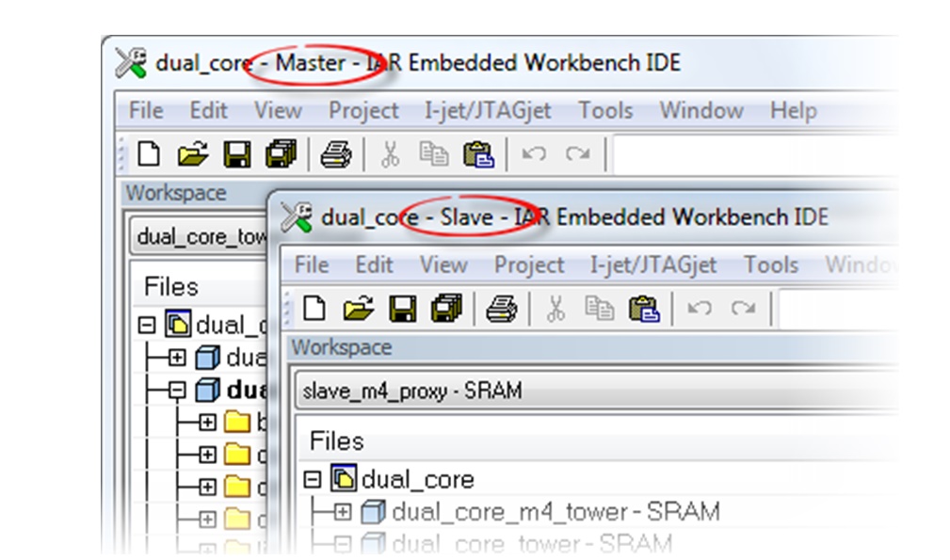Click Redo arrow in Master window toolbar
The width and height of the screenshot is (950, 560).
[577, 154]
